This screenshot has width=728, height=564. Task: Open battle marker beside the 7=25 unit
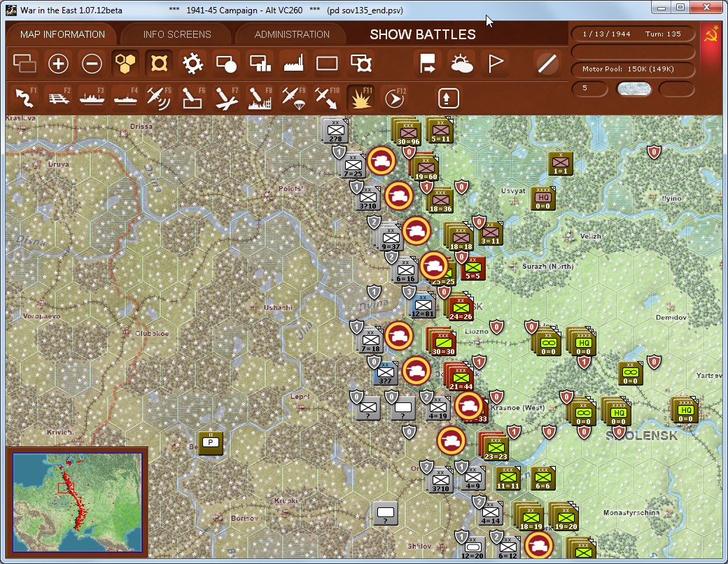coord(381,161)
